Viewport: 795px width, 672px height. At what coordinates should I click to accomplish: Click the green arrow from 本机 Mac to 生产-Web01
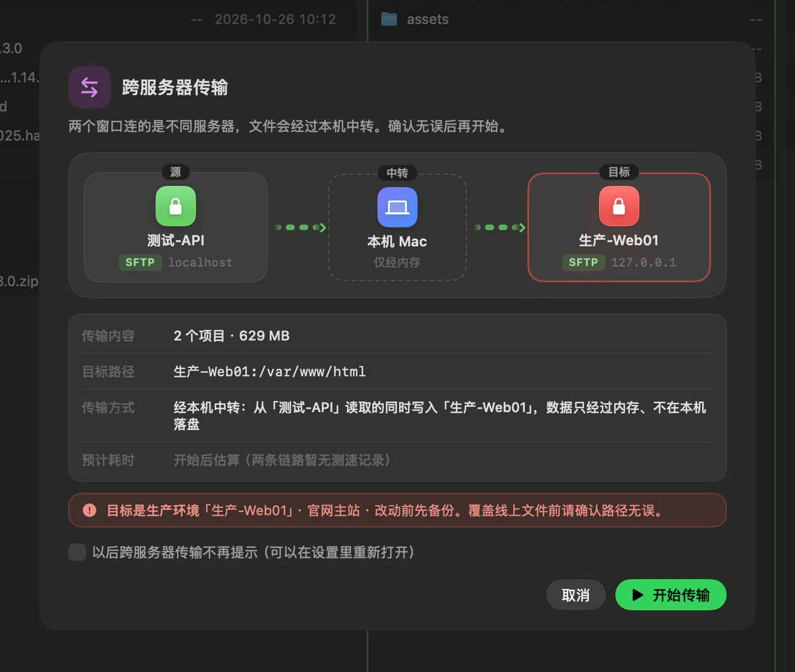(500, 227)
